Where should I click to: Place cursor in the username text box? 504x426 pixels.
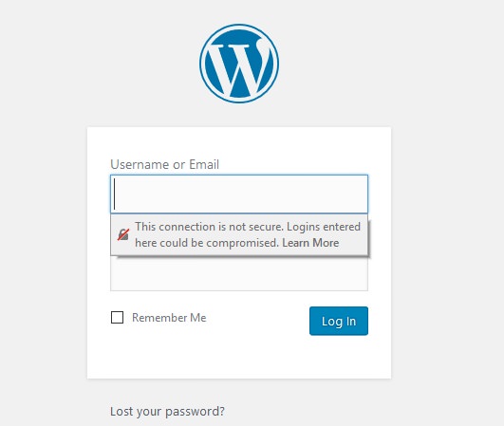click(x=239, y=194)
